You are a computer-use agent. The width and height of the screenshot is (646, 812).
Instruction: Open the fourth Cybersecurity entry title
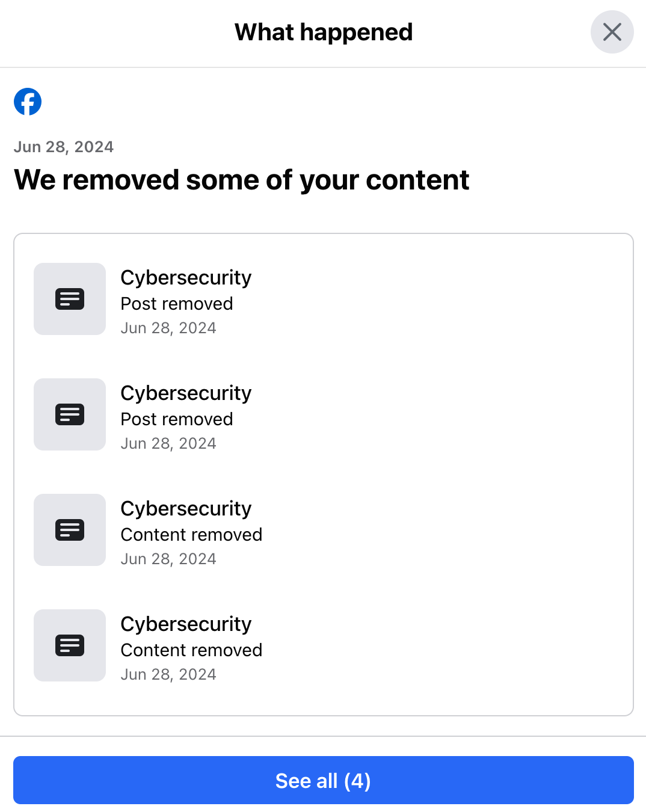186,624
